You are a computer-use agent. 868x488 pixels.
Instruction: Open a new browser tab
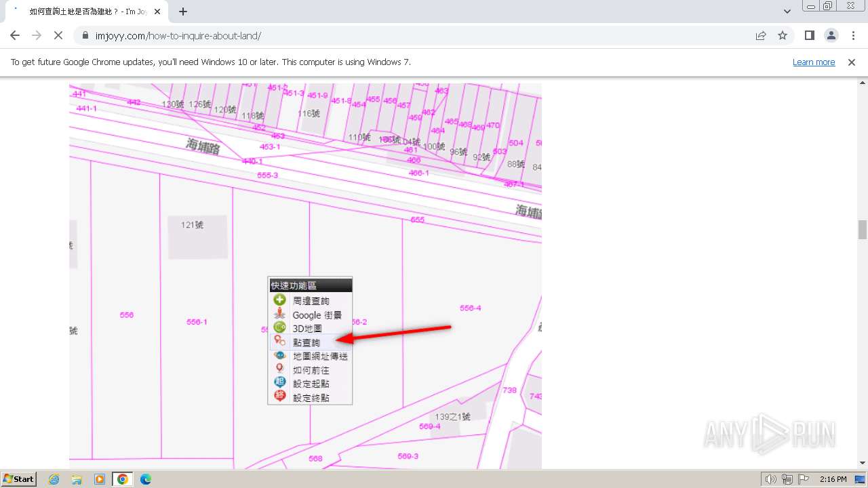tap(183, 12)
